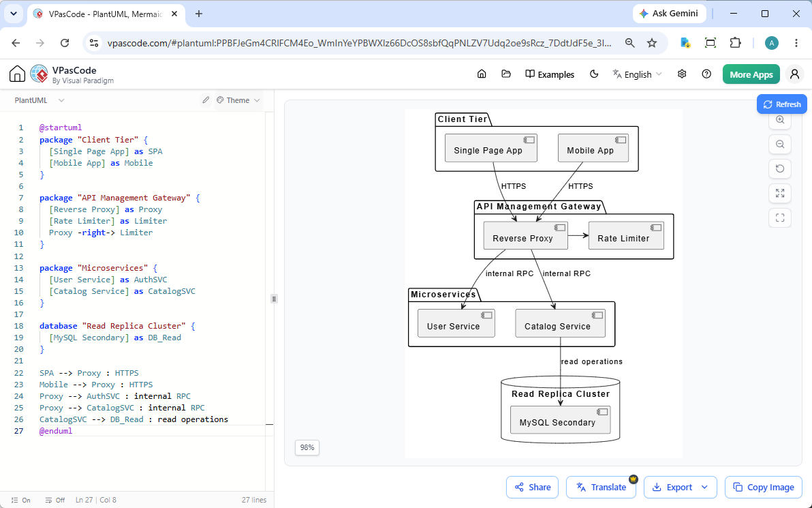Click the 98% zoom level indicator
This screenshot has width=812, height=508.
click(x=307, y=447)
